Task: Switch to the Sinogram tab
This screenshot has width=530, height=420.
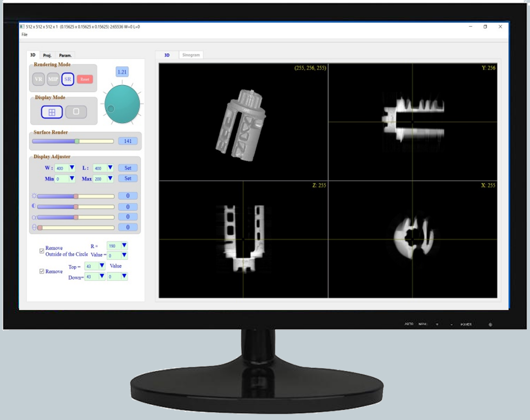Action: pyautogui.click(x=191, y=55)
